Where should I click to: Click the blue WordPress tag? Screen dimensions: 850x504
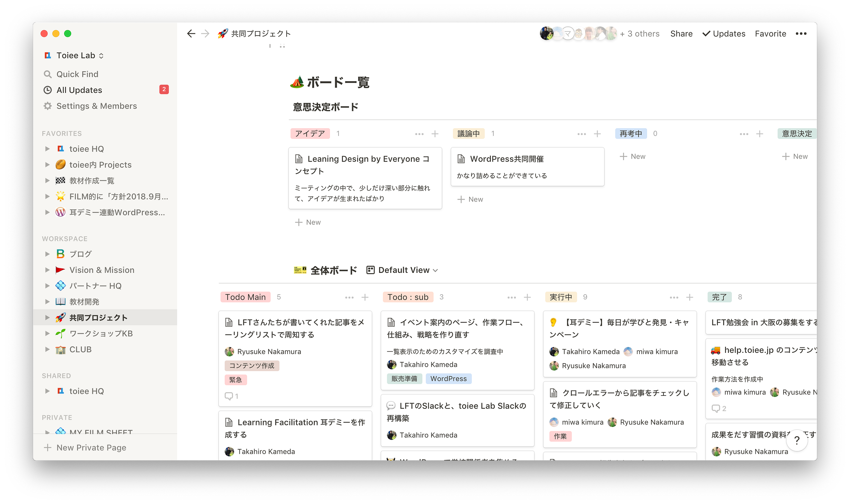pyautogui.click(x=448, y=378)
